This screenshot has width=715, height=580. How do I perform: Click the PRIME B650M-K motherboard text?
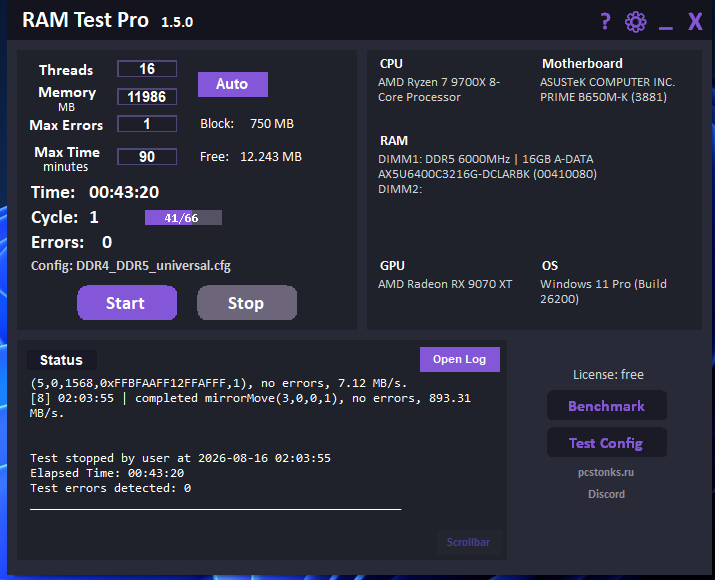pyautogui.click(x=603, y=97)
